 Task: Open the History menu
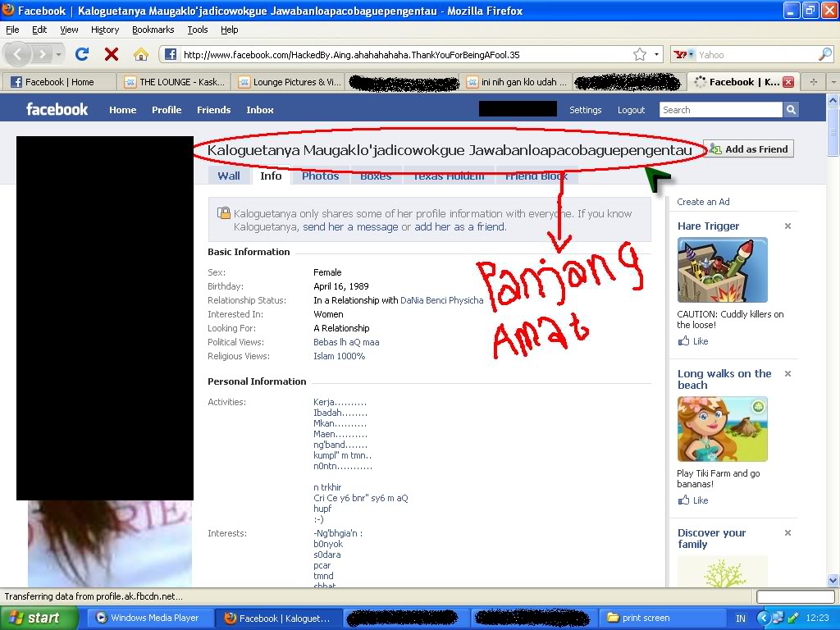coord(105,30)
